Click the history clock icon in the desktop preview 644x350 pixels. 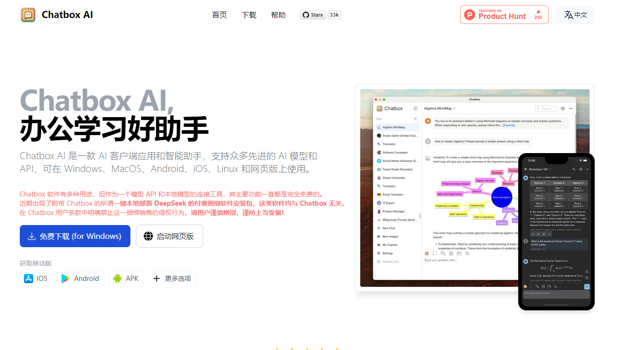[x=563, y=108]
